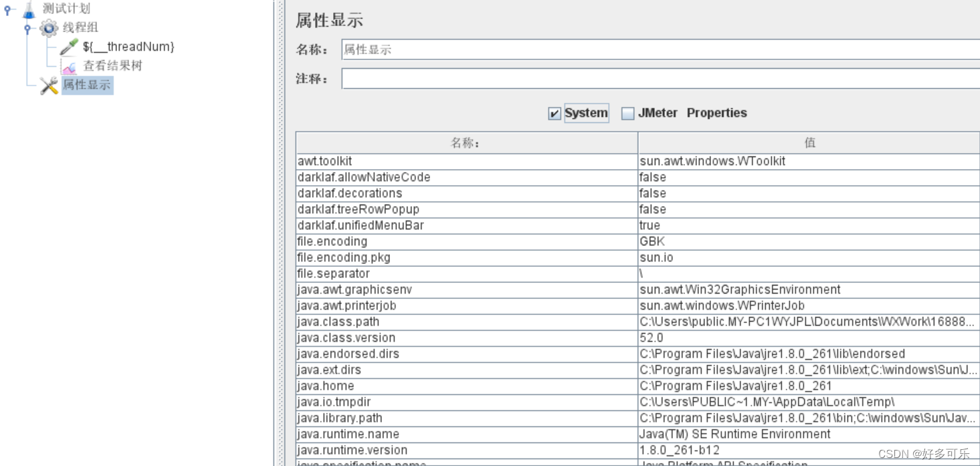Select the ${__threadNum} sampler
The height and width of the screenshot is (466, 980).
(x=128, y=47)
